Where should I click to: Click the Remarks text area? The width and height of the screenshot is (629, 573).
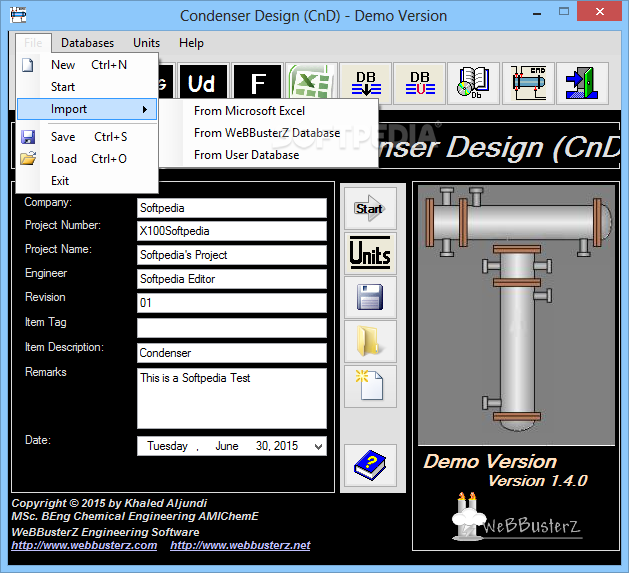(232, 398)
